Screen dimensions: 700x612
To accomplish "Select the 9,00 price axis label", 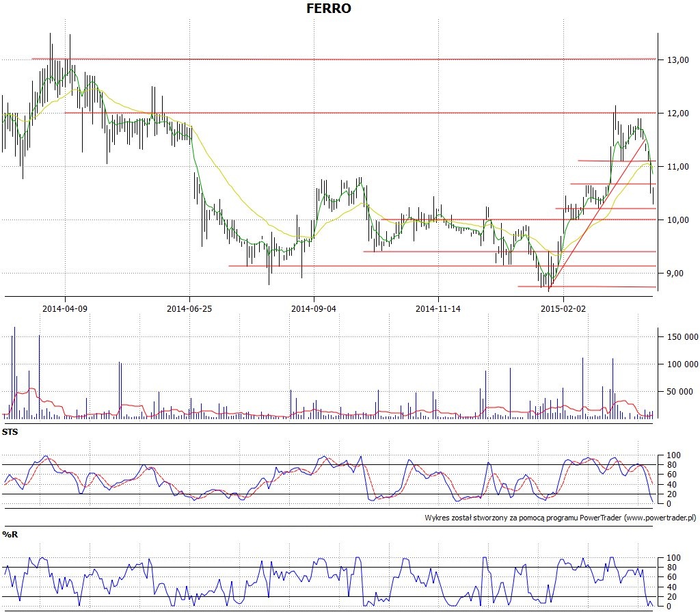I will click(675, 274).
